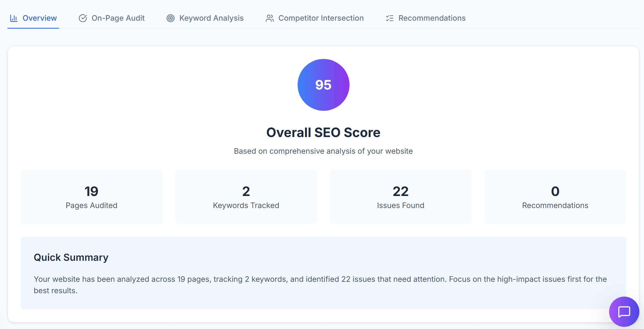Click the Quick Summary heading
This screenshot has height=329, width=644.
coord(71,257)
